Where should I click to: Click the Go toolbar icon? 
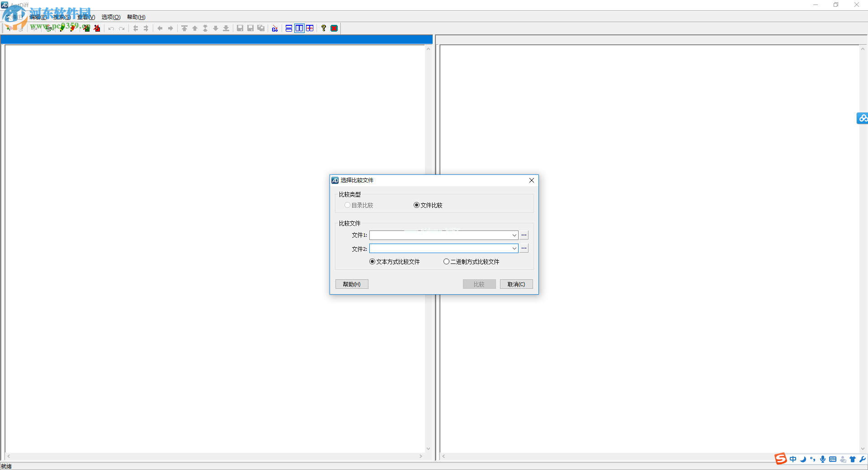[275, 28]
